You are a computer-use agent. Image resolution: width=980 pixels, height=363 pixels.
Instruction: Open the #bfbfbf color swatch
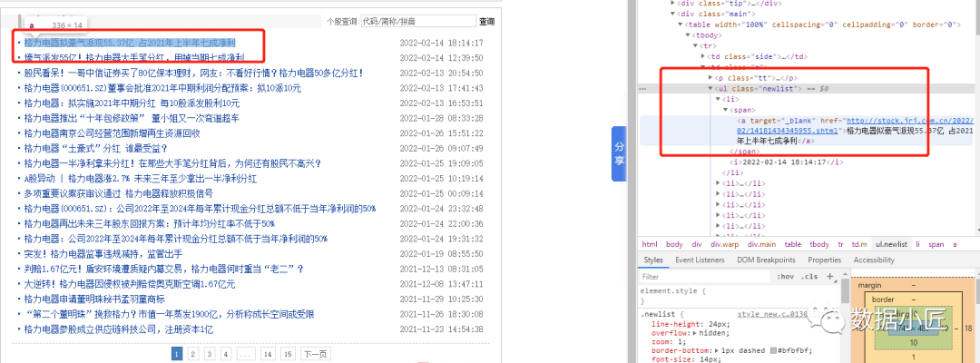click(773, 352)
